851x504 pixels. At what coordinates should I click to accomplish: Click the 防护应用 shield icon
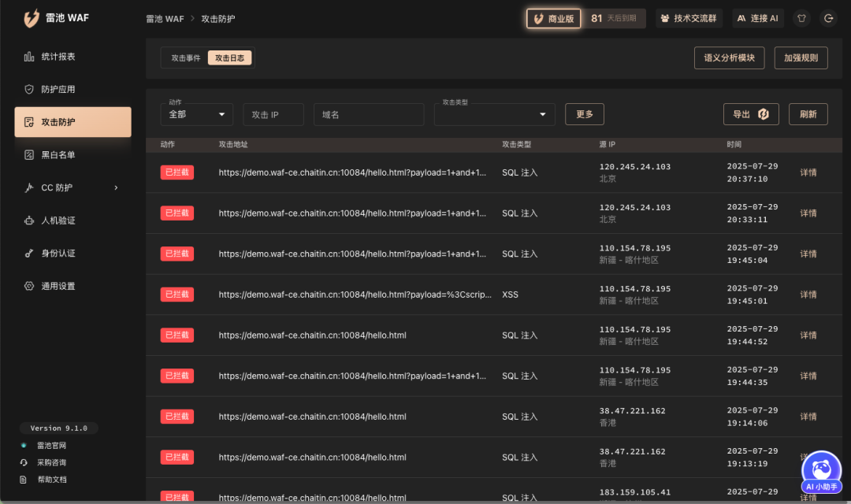click(29, 89)
